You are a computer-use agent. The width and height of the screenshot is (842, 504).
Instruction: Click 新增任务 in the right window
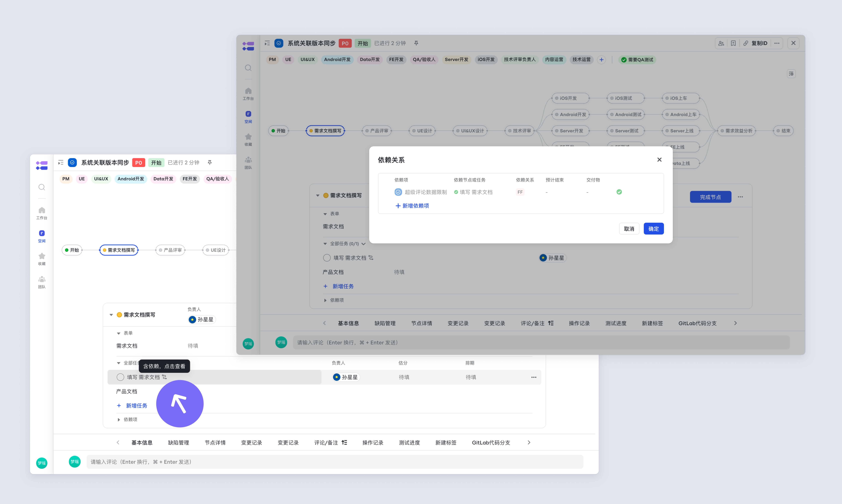click(x=339, y=286)
